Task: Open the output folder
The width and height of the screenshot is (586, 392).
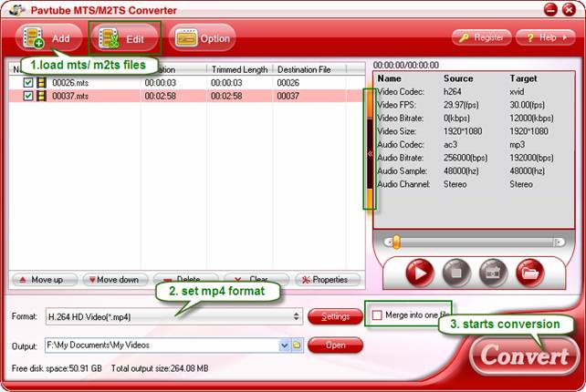Action: point(335,346)
